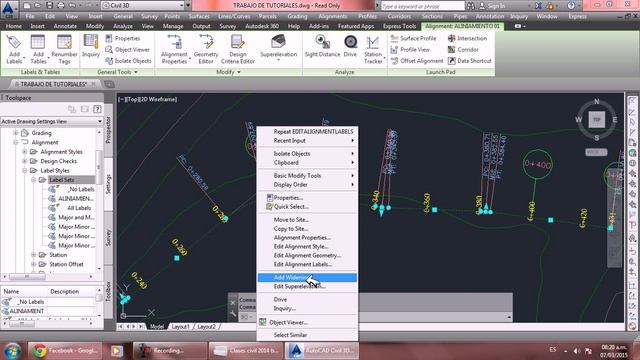The image size is (640, 360).
Task: Click the Save icon in quick access toolbar
Action: 49,6
